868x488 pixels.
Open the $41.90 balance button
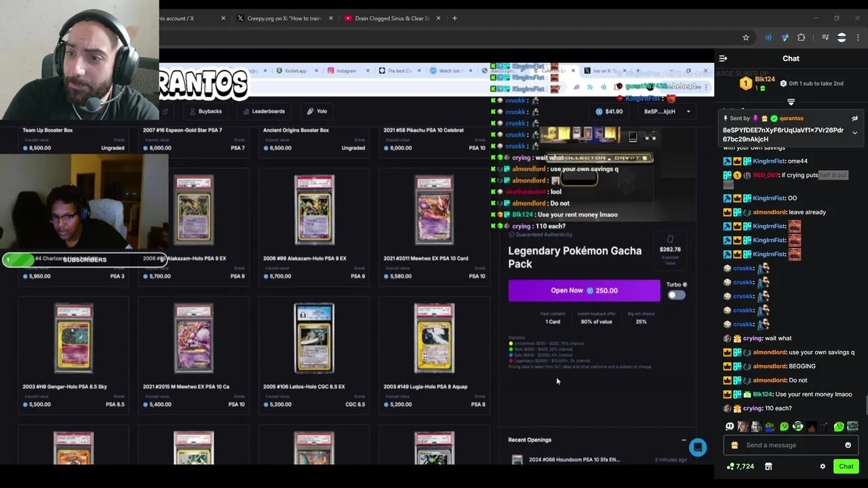(609, 111)
